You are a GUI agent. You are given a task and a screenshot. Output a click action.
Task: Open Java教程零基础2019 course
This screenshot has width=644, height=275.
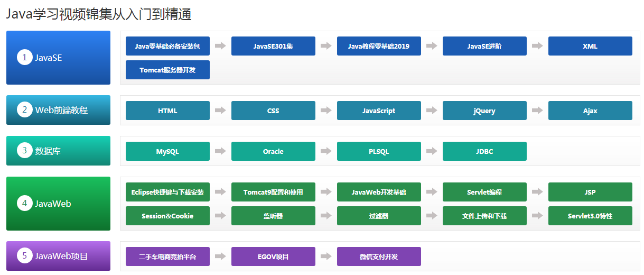click(379, 46)
